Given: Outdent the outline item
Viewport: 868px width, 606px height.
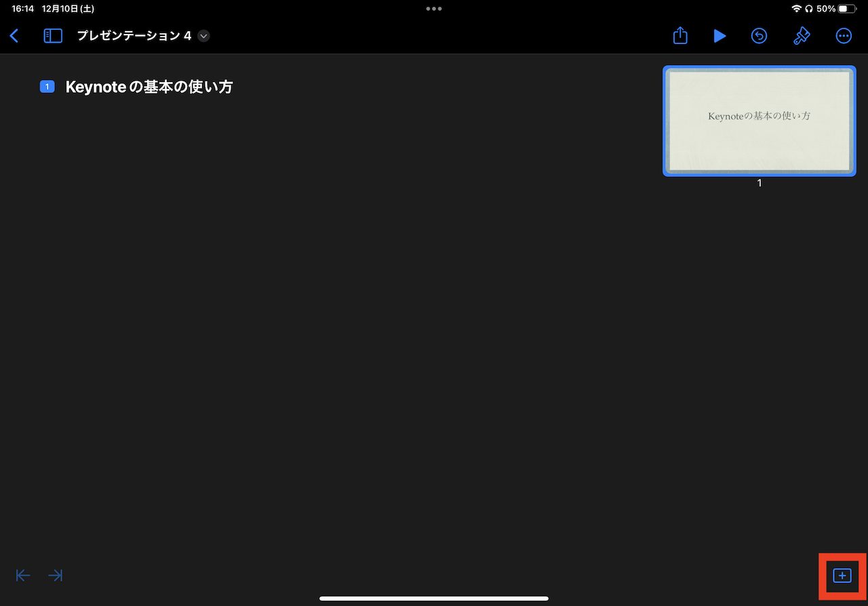Looking at the screenshot, I should click(23, 575).
